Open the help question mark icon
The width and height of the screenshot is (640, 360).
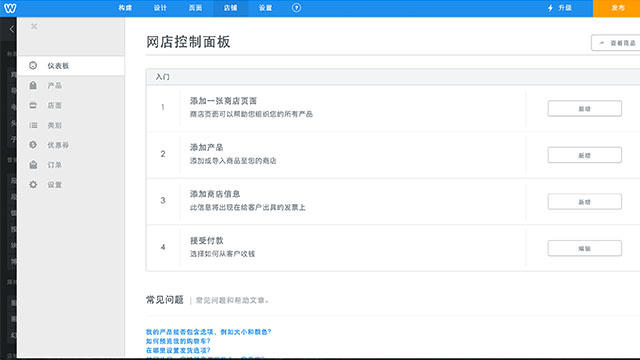click(x=297, y=8)
